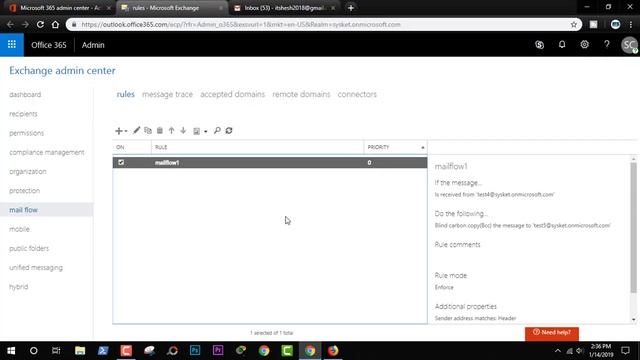Open organization in the left navigation

(28, 171)
